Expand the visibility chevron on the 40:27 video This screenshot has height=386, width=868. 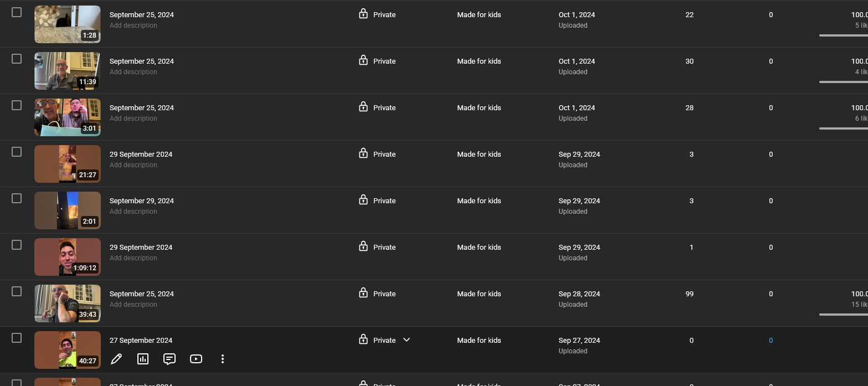tap(407, 340)
